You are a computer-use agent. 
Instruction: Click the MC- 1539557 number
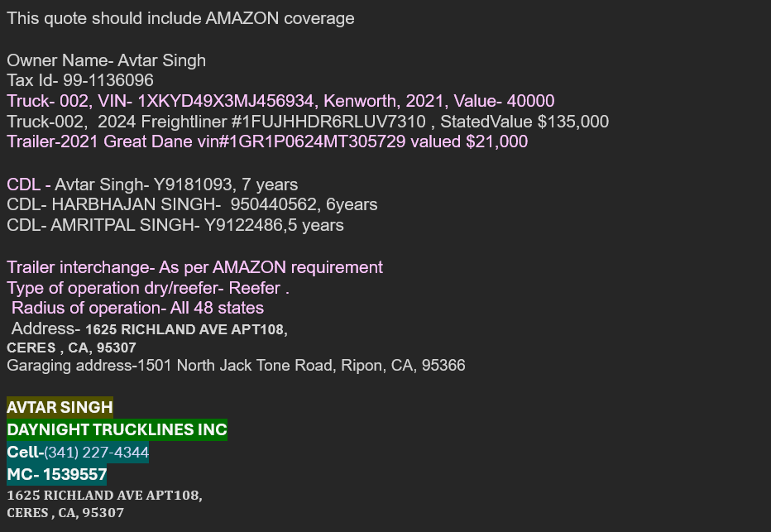coord(57,474)
